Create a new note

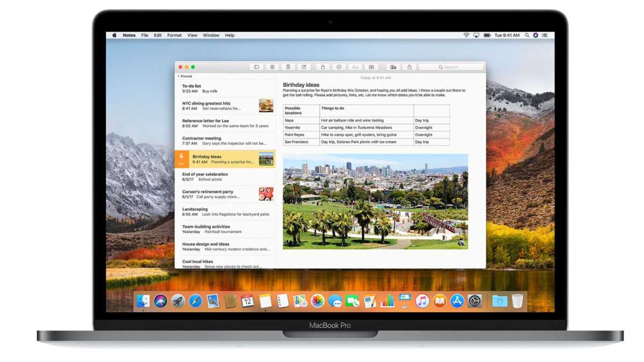click(x=304, y=67)
